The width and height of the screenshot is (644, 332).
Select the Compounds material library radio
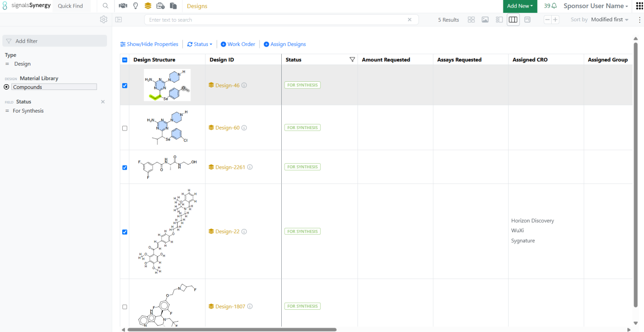click(x=7, y=87)
